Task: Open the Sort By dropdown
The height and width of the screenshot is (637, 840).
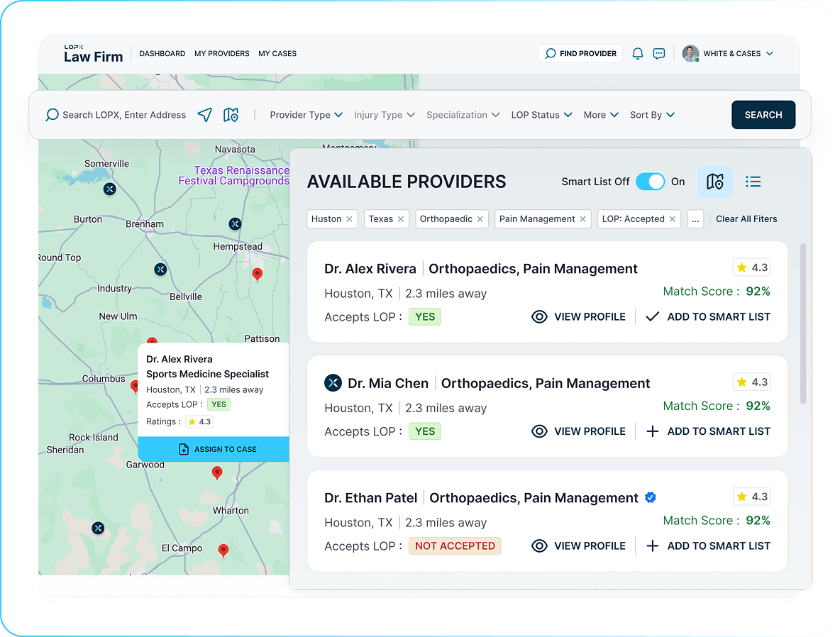Action: pyautogui.click(x=652, y=115)
